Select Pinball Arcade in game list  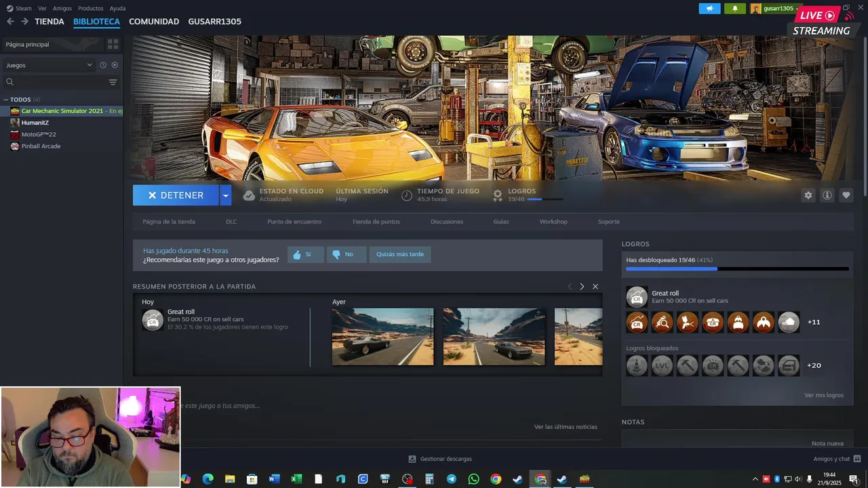coord(41,146)
